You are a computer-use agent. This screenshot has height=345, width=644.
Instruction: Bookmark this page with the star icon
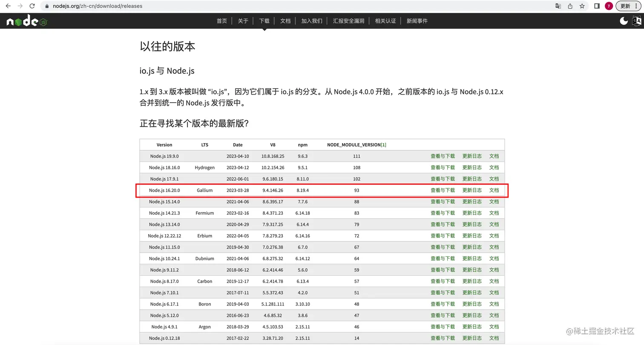pyautogui.click(x=582, y=6)
